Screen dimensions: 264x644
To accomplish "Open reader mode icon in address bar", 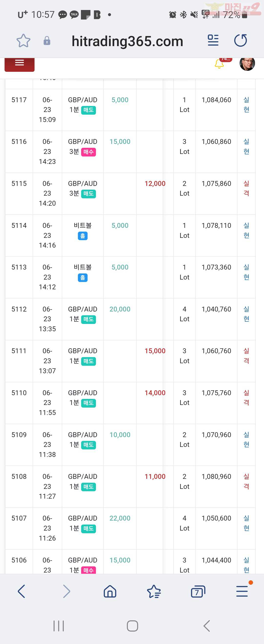I will pyautogui.click(x=213, y=40).
